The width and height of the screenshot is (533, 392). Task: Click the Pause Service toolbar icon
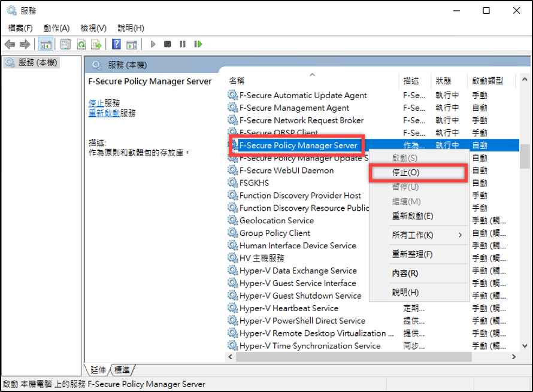[x=183, y=44]
